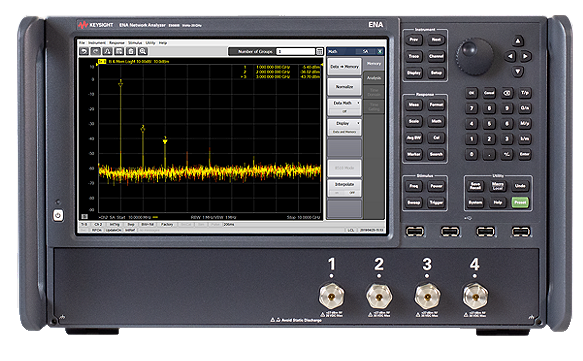583x361 pixels.
Task: Hit the Search hardkey
Action: click(436, 154)
